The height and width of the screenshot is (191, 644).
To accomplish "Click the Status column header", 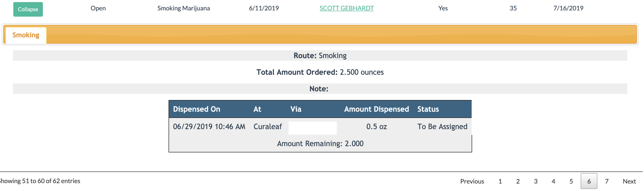I will point(428,109).
